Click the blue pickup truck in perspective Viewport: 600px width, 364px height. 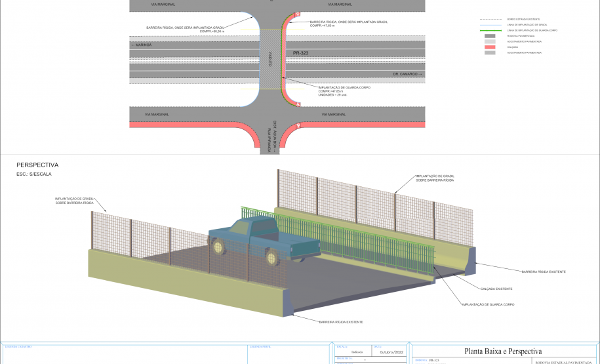tap(261, 240)
